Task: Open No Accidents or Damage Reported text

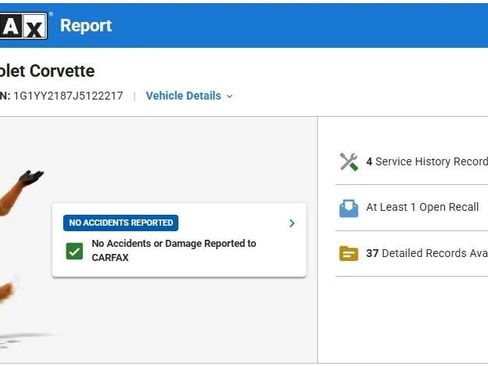Action: pyautogui.click(x=174, y=250)
